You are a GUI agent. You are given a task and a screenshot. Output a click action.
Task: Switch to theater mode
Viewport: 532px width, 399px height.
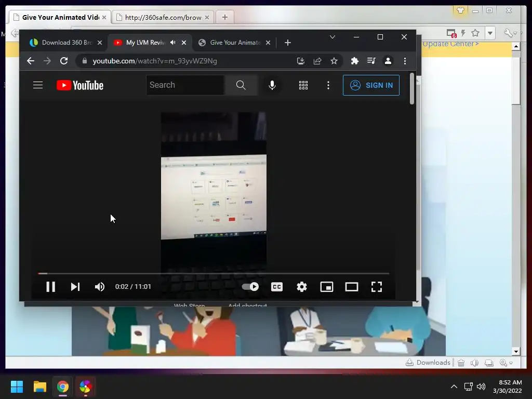pos(352,287)
